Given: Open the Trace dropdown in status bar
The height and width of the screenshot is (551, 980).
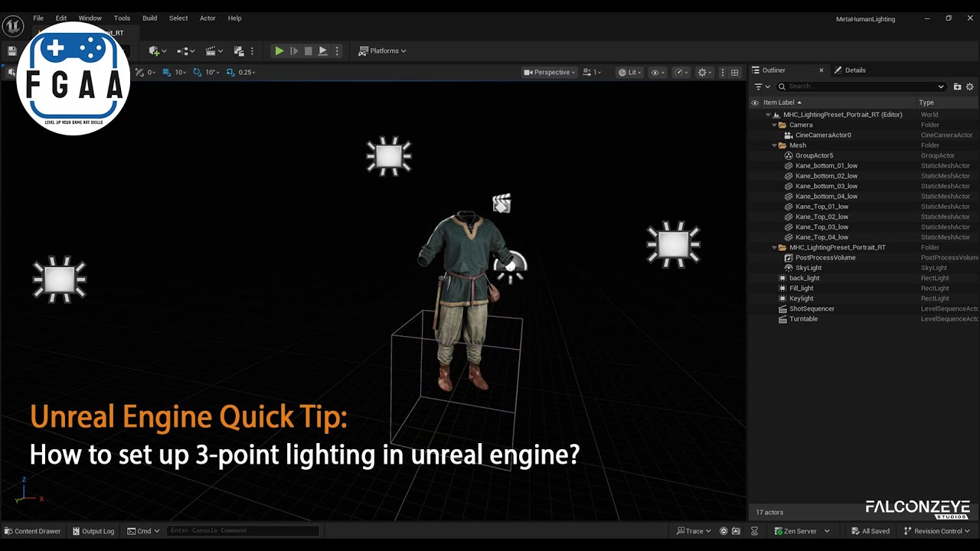Looking at the screenshot, I should (694, 531).
